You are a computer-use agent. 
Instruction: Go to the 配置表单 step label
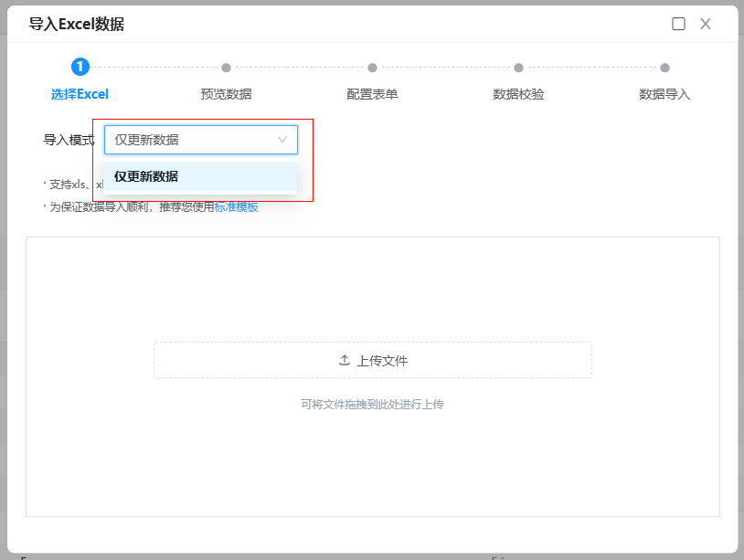point(372,94)
